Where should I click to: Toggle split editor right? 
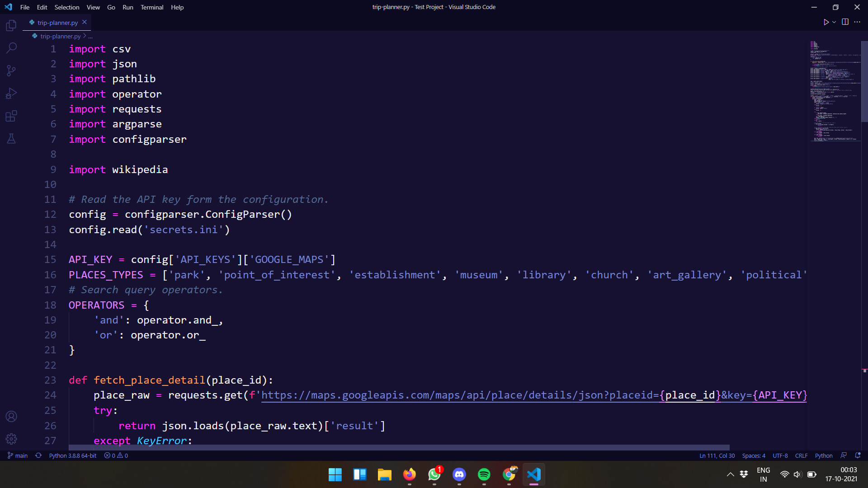845,22
